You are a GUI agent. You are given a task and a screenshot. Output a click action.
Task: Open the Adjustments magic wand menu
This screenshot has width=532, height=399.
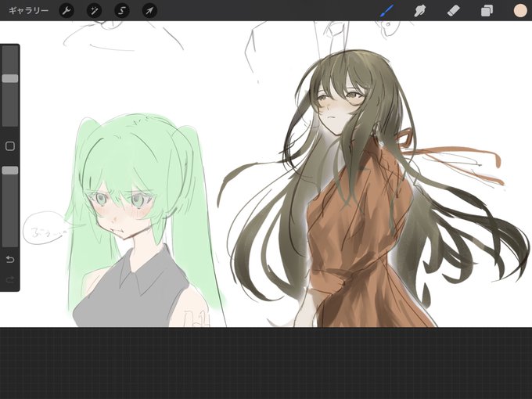(94, 10)
